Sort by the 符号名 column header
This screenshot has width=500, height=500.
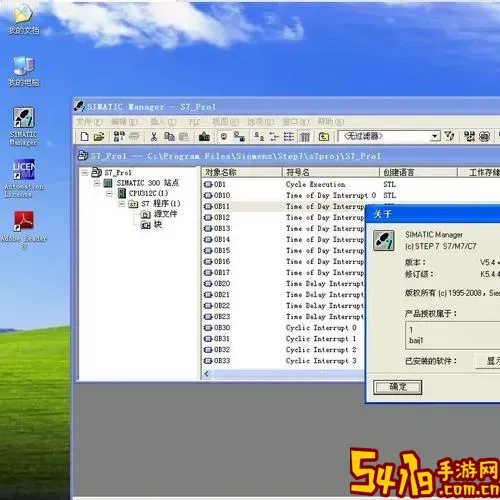click(331, 172)
